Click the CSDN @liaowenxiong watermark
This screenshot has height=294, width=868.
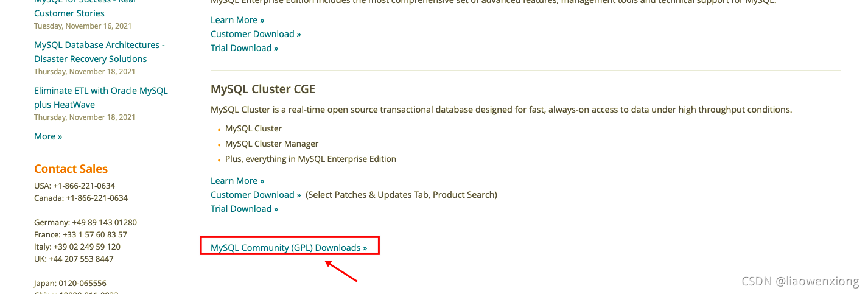click(x=800, y=281)
